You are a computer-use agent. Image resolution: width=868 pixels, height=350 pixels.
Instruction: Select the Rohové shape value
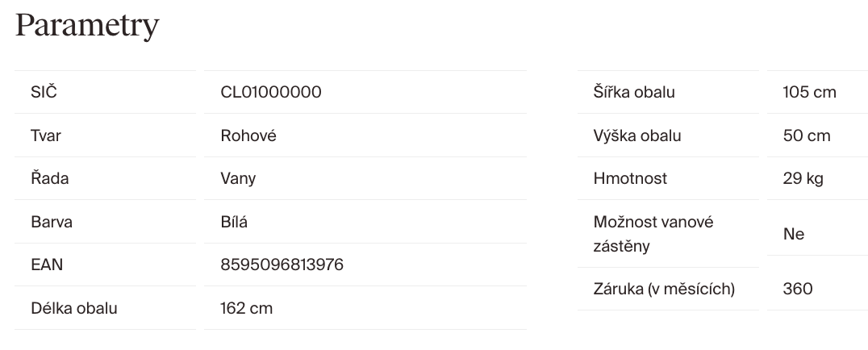coord(248,135)
